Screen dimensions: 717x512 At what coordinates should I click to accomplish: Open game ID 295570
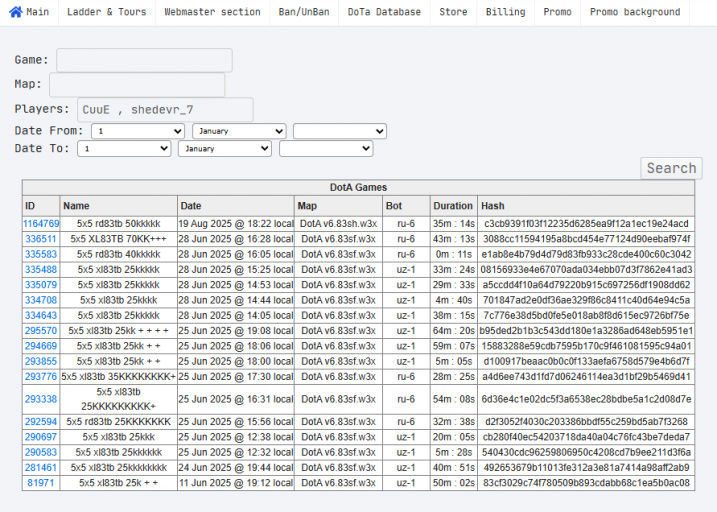[x=41, y=331]
